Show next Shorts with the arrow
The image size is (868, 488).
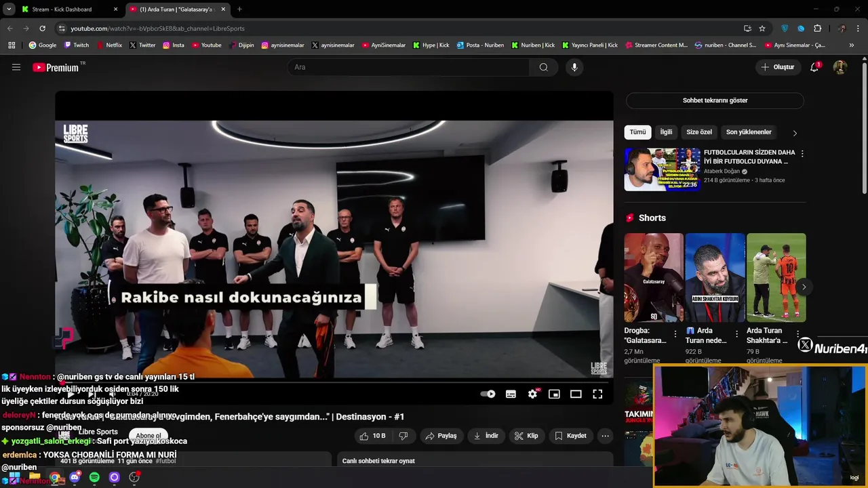[x=804, y=287]
